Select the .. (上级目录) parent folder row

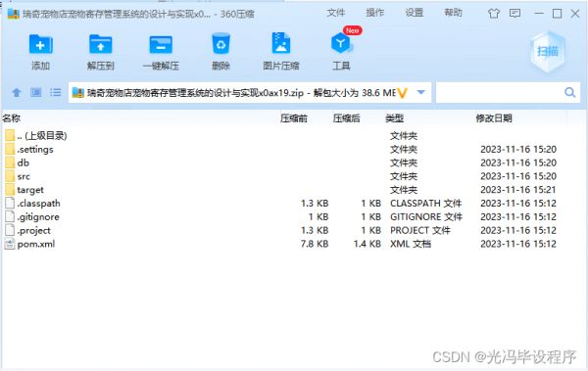(285, 135)
